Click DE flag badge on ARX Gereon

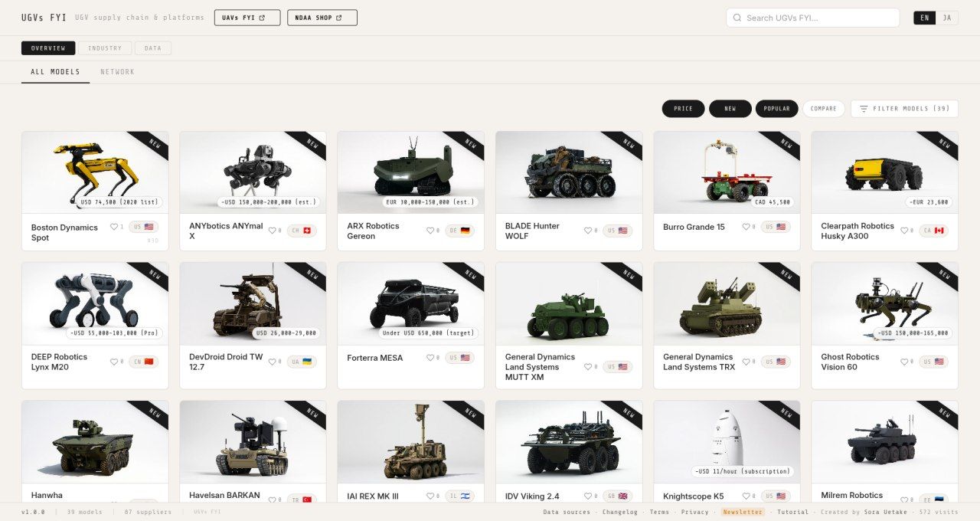(460, 231)
